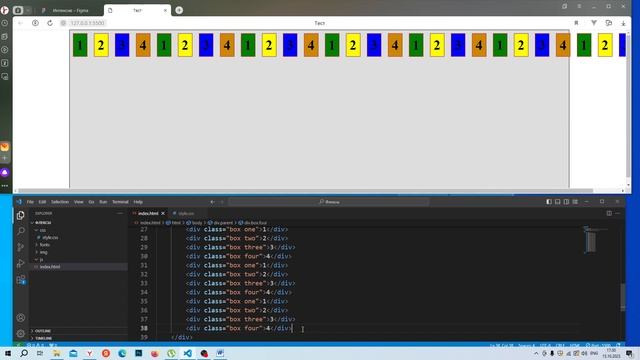Click line 27 box one code
Viewport: 640px width, 360px height.
click(x=237, y=229)
